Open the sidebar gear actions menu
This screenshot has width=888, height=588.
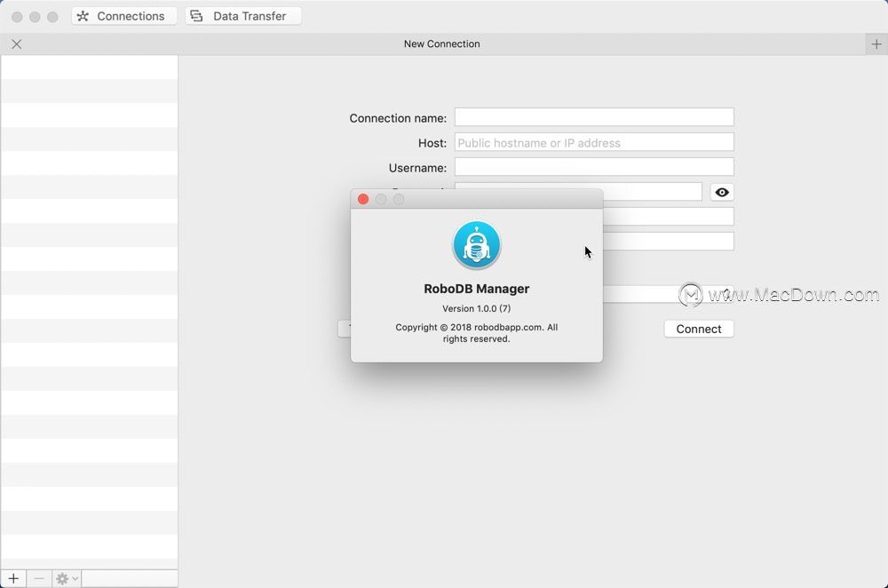tap(67, 578)
